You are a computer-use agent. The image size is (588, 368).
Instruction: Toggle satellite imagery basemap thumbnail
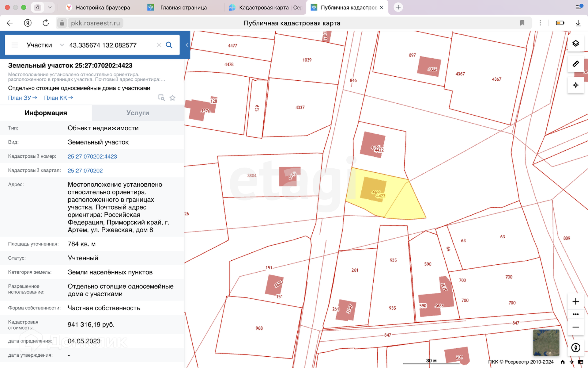point(546,342)
